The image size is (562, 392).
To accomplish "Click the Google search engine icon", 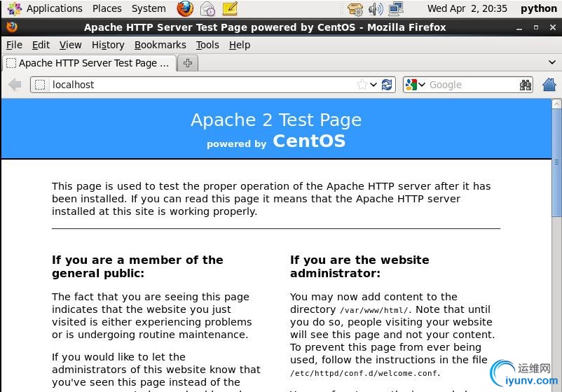I will click(411, 85).
